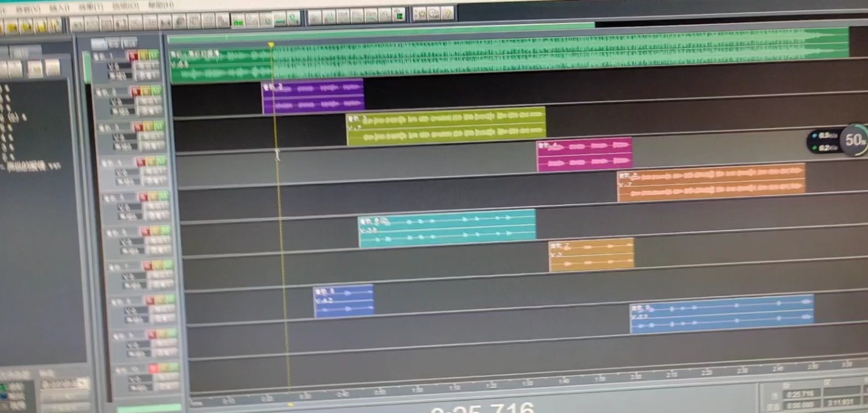Mute track 6 with its green M button

point(166,230)
